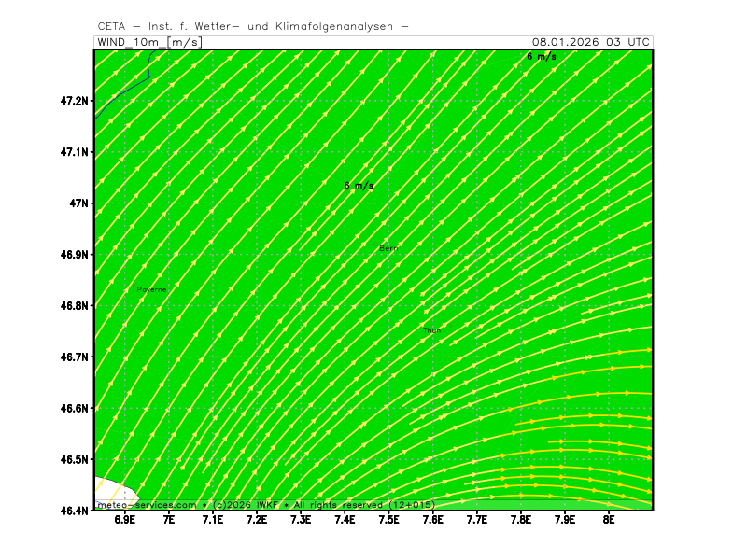
Task: Select the WIND_10m_[m/s] parameter label
Action: tap(149, 42)
